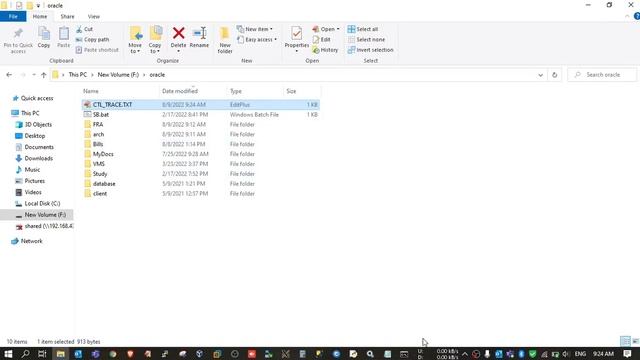Click Copy path in ribbon
The height and width of the screenshot is (360, 640).
tap(93, 40)
